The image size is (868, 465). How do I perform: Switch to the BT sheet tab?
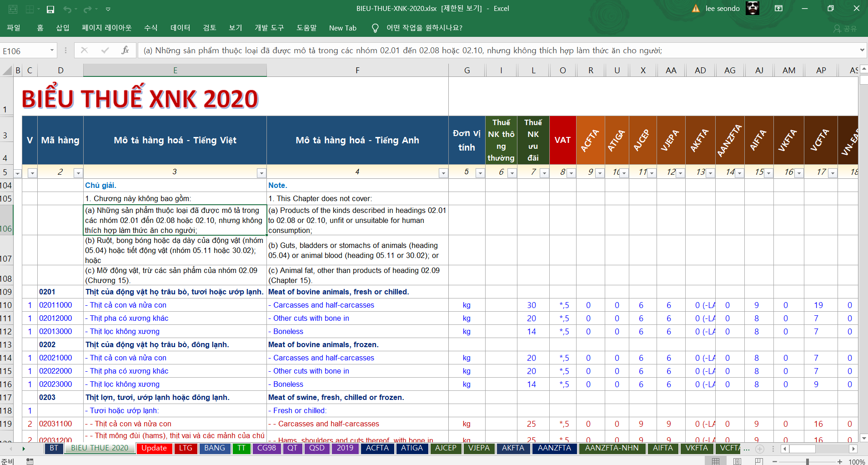pyautogui.click(x=54, y=448)
